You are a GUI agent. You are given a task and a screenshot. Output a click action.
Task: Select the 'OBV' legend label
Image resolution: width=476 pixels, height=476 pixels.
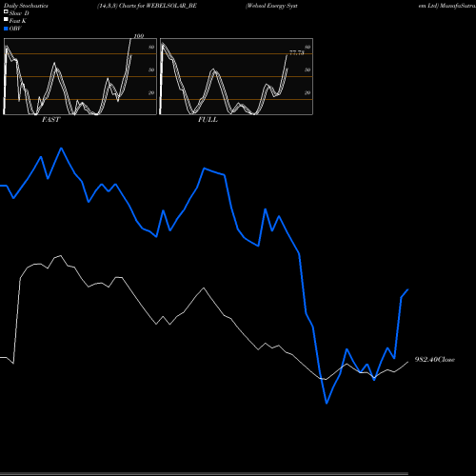[x=15, y=29]
